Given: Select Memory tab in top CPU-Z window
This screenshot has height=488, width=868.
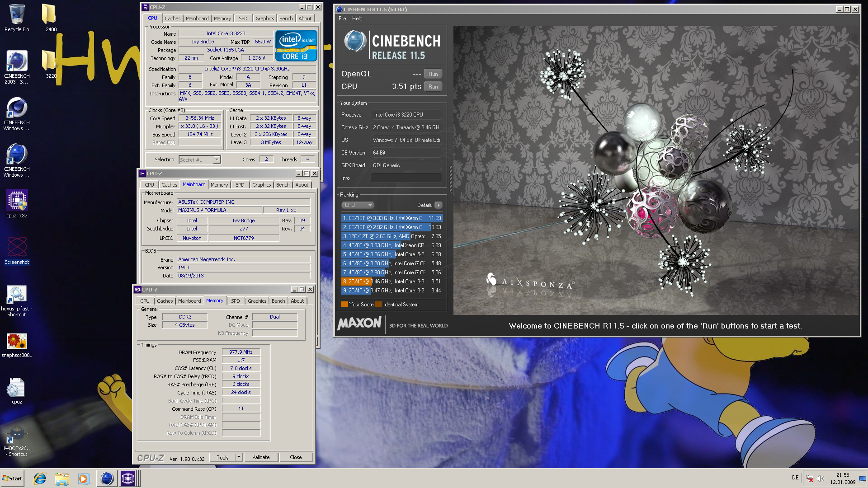Looking at the screenshot, I should tap(222, 19).
